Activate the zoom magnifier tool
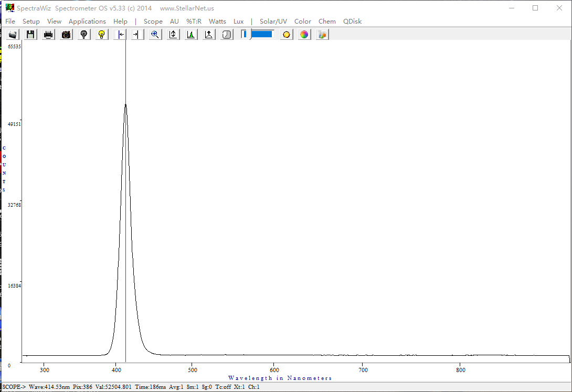This screenshot has width=572, height=392. tap(155, 35)
